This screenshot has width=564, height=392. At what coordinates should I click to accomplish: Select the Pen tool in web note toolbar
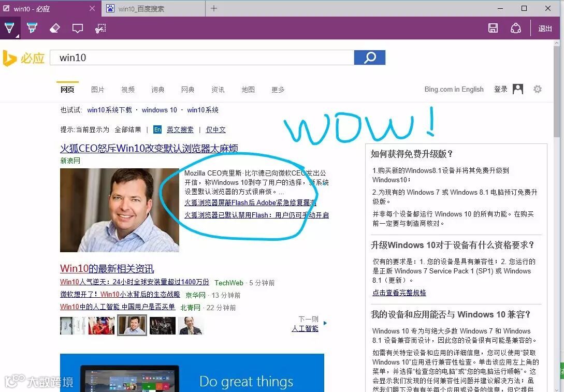coord(9,27)
